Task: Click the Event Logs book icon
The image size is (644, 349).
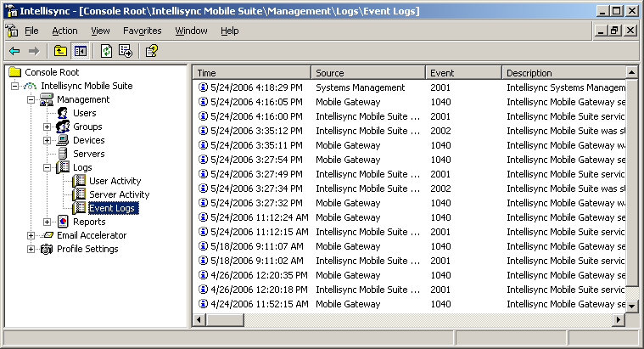Action: coord(79,208)
